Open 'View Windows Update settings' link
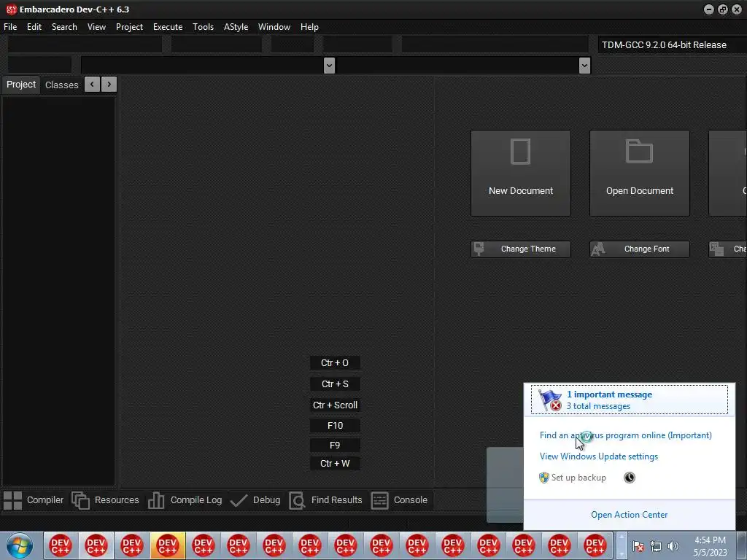This screenshot has width=747, height=560. pos(599,456)
